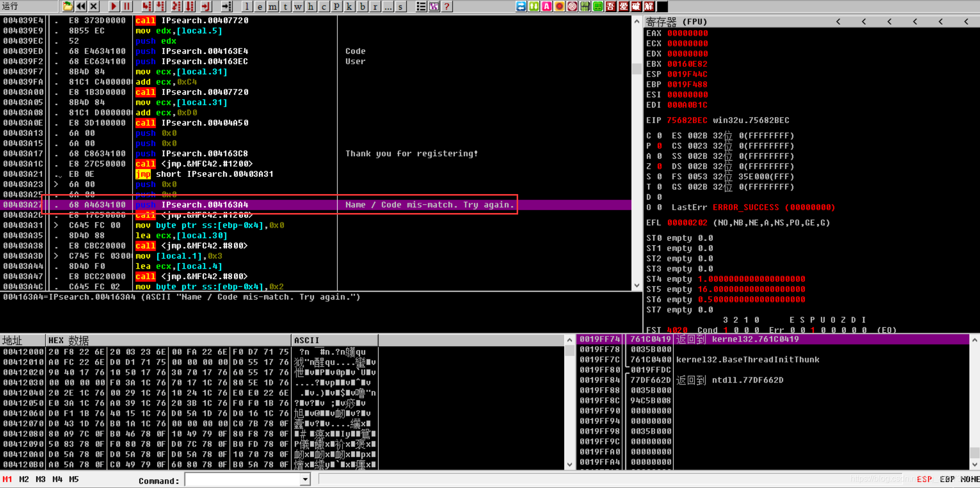Click the '地址' dump column header
This screenshot has height=488, width=980.
pos(23,340)
